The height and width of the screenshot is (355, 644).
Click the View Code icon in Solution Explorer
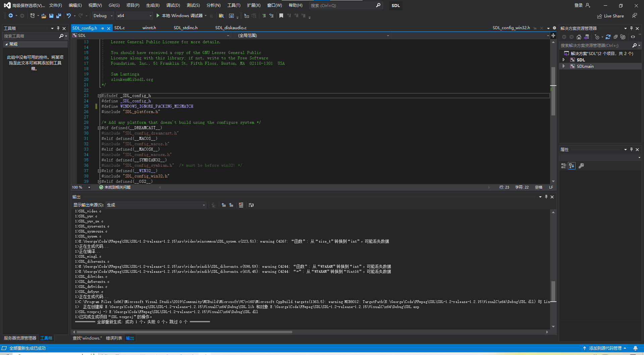coord(633,37)
